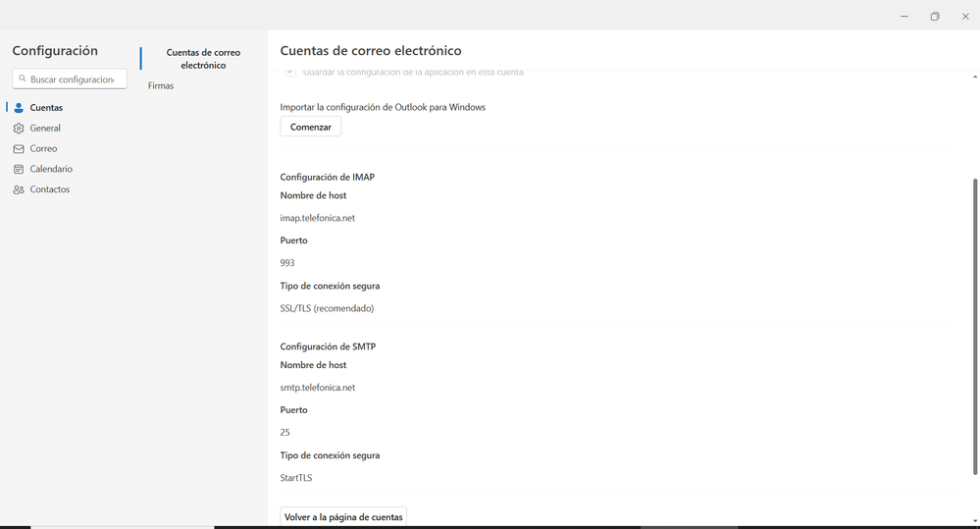
Task: Click Importar la configuración de Outlook text
Action: click(383, 107)
